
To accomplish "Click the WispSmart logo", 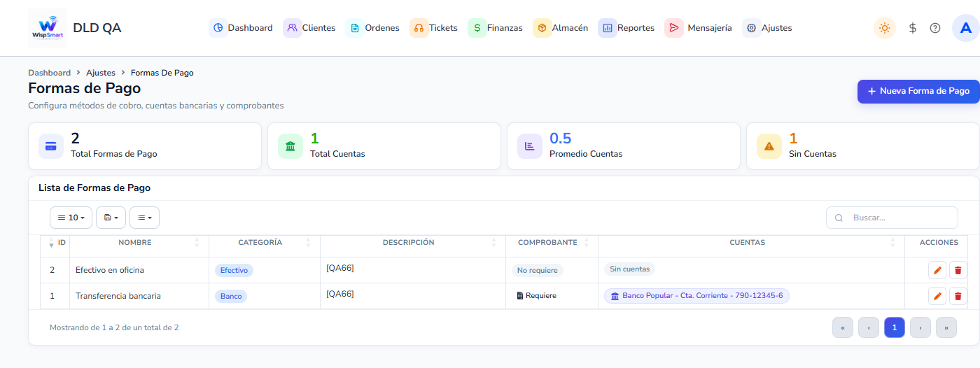I will pyautogui.click(x=48, y=28).
